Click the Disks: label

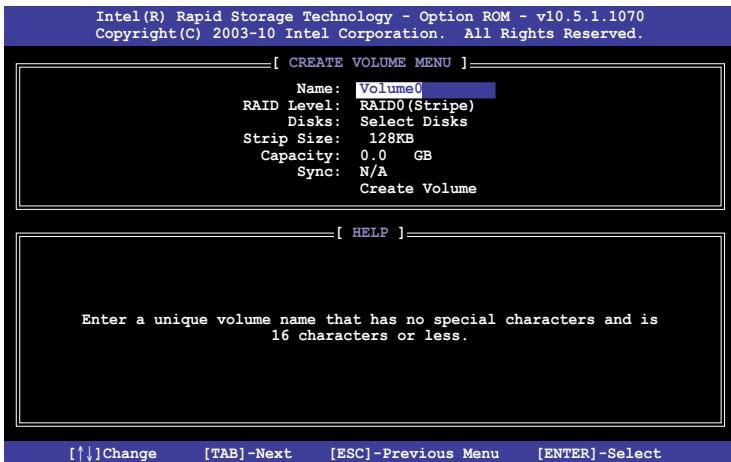[314, 122]
